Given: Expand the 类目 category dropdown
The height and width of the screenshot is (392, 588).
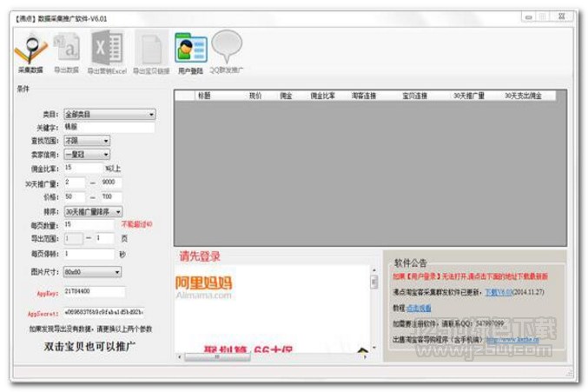Looking at the screenshot, I should coord(109,114).
